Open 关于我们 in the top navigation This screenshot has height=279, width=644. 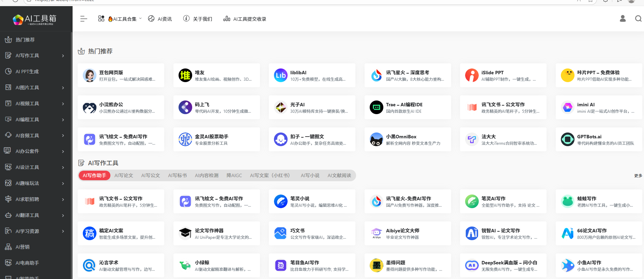198,19
